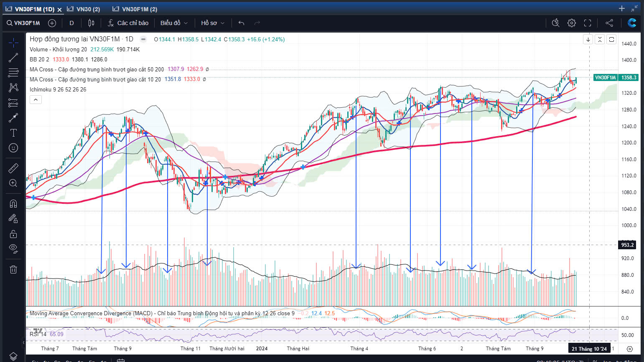The width and height of the screenshot is (644, 362).
Task: Select the Volume - Khối lượng 20 legend
Action: (x=59, y=49)
